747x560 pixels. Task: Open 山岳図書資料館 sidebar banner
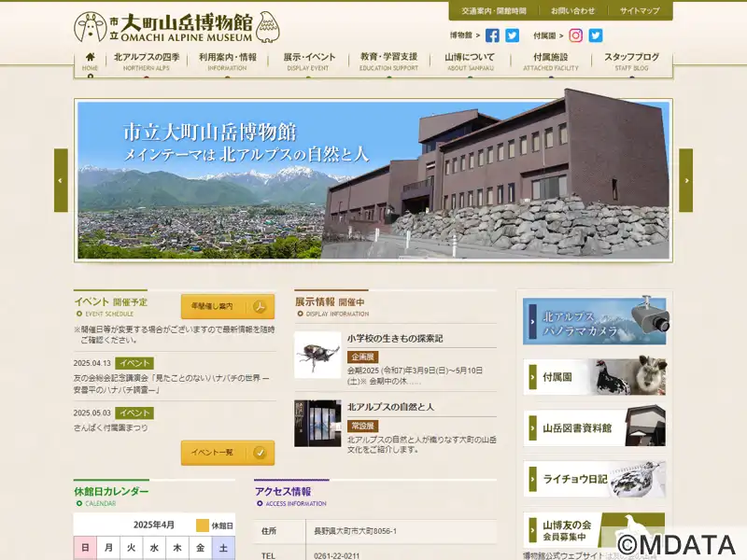pos(595,427)
